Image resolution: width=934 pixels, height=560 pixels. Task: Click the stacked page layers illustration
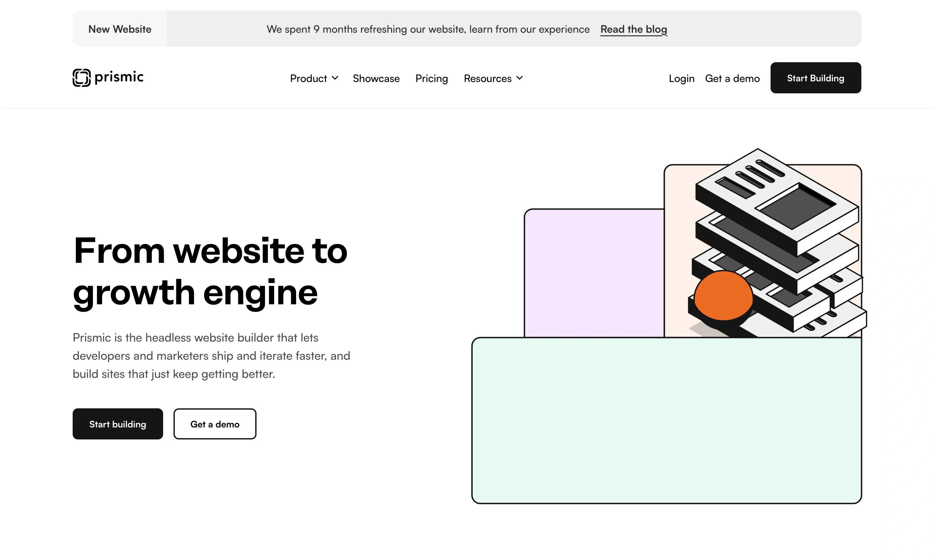click(x=777, y=242)
